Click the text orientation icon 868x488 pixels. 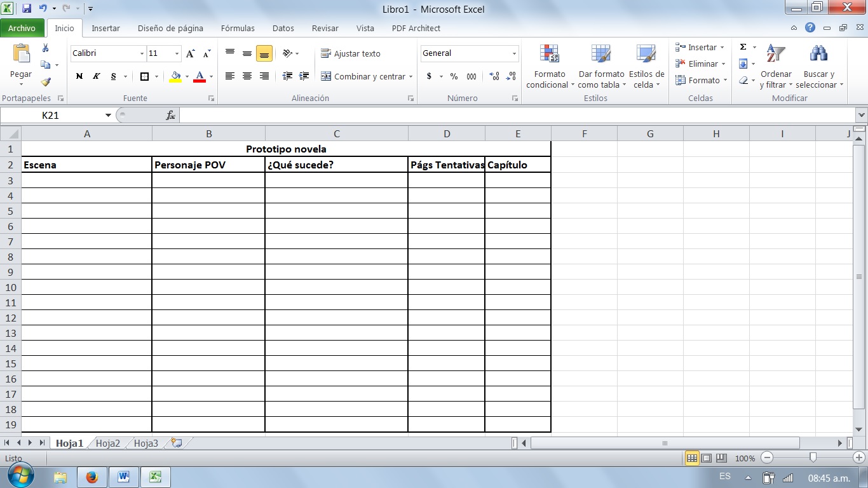[287, 53]
